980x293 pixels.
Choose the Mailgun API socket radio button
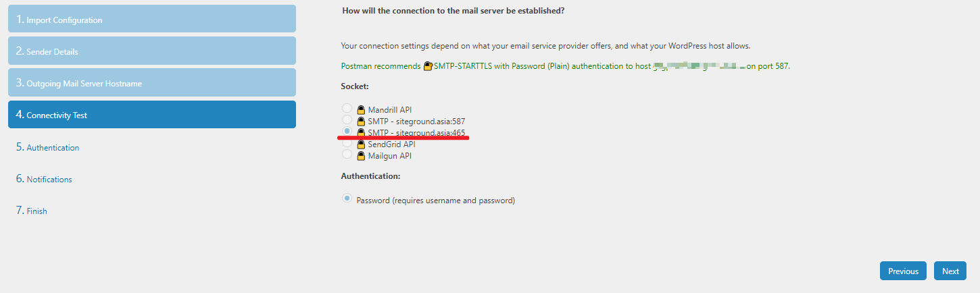click(x=347, y=154)
